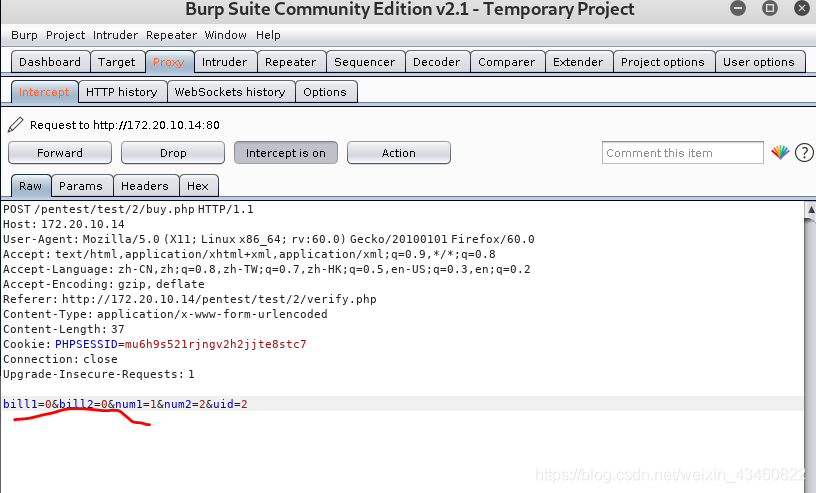Screen dimensions: 816x493
Task: Click the num2=2 parameter in body
Action: pyautogui.click(x=185, y=404)
